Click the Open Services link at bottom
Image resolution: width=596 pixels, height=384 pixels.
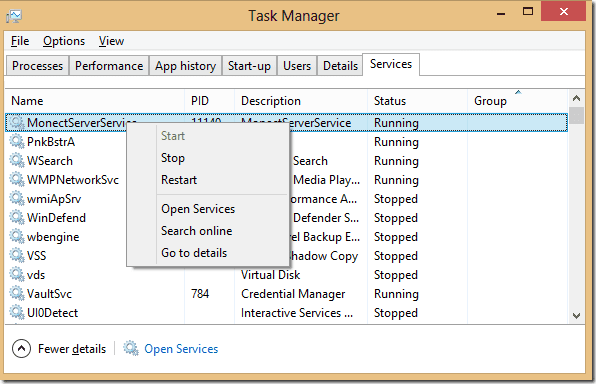point(181,349)
